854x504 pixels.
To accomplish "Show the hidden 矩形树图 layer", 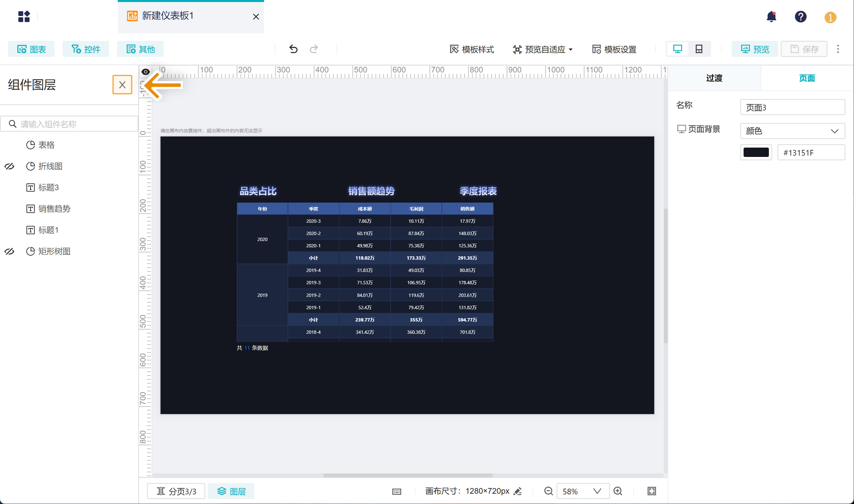I will (x=9, y=251).
